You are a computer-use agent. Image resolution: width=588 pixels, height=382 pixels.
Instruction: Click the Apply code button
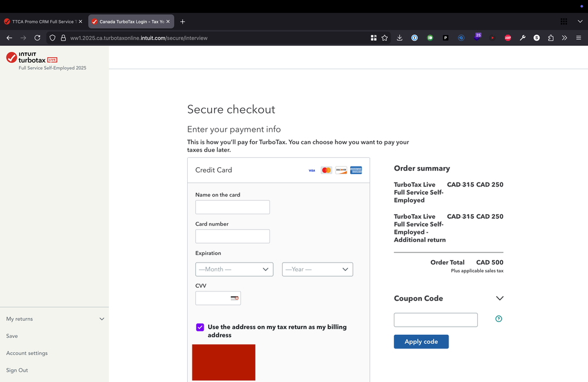421,341
